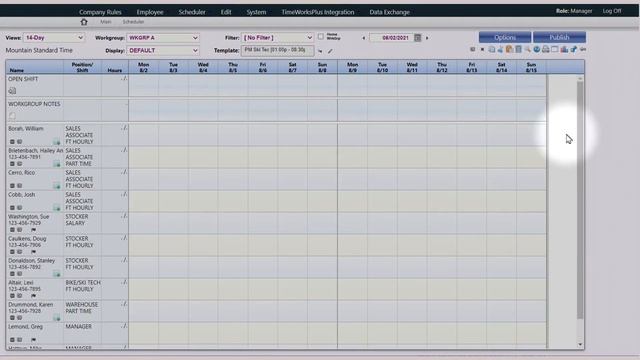Click the magnifier search icon in scheduler toolbar
640x360 pixels.
(x=527, y=50)
